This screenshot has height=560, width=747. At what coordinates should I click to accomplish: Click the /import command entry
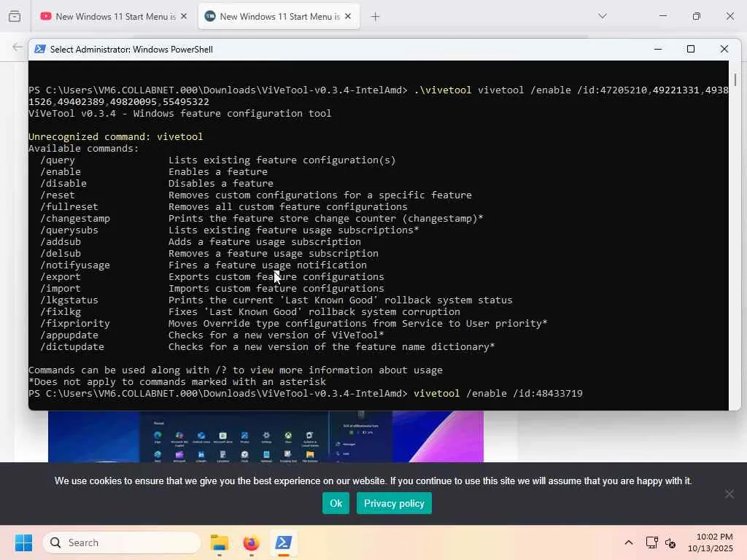[x=212, y=288]
